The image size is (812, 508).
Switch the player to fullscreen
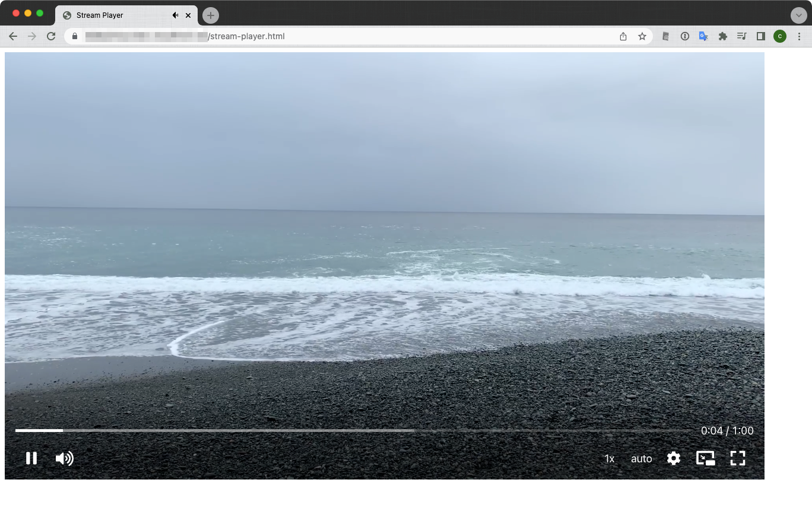pos(738,458)
